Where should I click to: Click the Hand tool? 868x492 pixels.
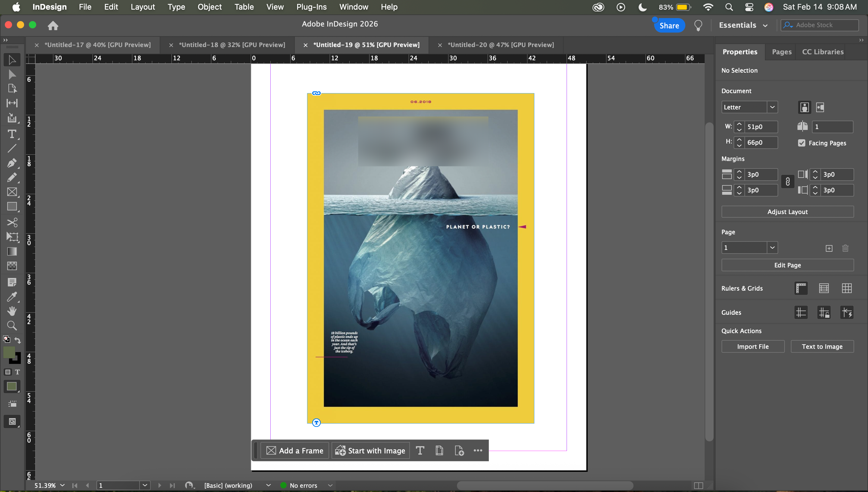pyautogui.click(x=12, y=311)
